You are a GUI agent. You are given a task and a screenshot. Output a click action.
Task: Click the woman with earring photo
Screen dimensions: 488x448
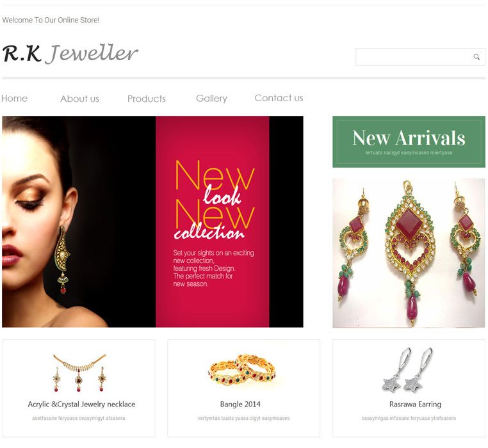pyautogui.click(x=79, y=221)
